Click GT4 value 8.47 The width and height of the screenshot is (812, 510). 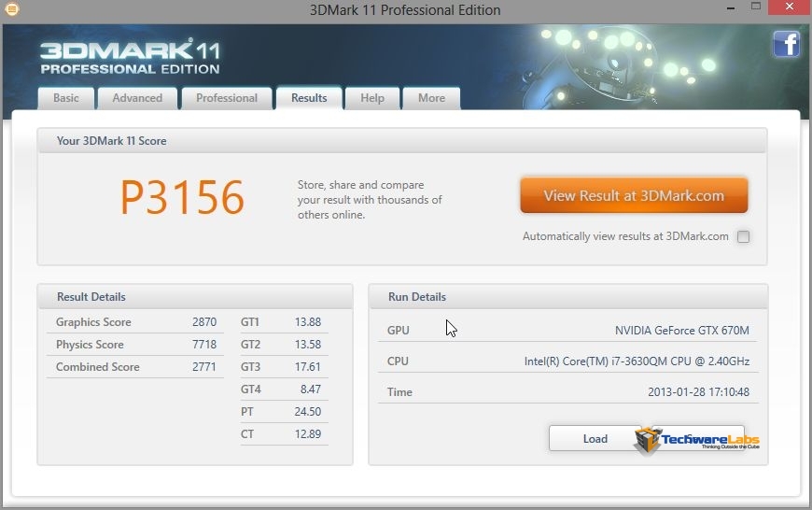point(311,389)
